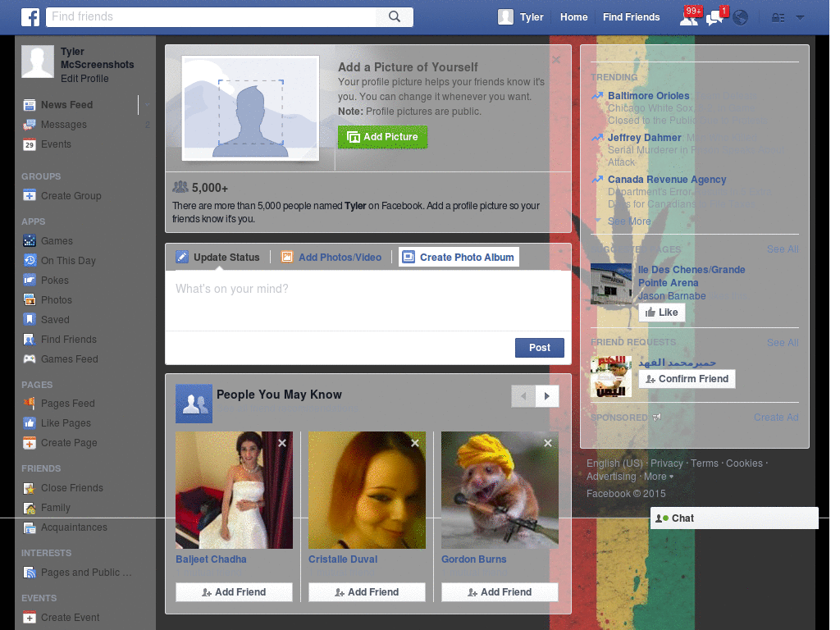Show previous People You May Know suggestions
Image resolution: width=840 pixels, height=630 pixels.
click(523, 396)
